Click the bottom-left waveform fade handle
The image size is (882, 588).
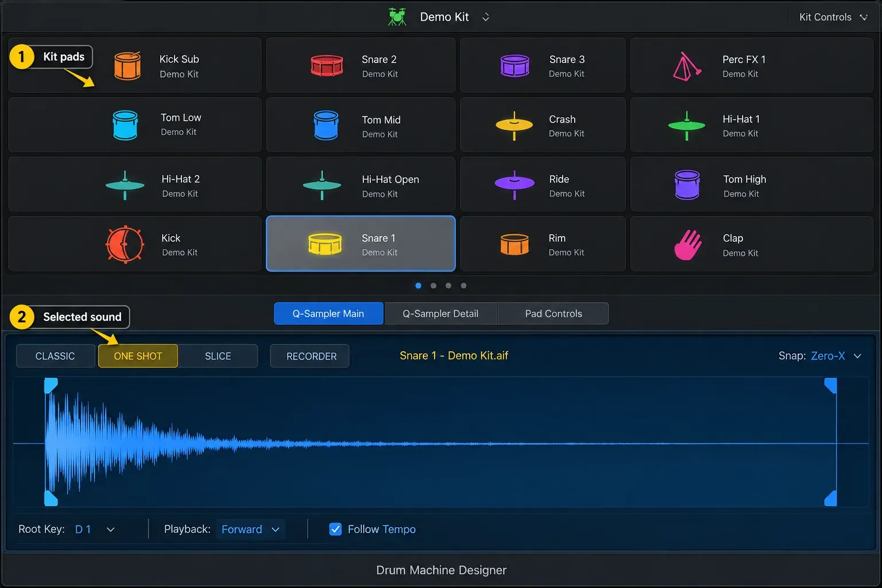[51, 498]
